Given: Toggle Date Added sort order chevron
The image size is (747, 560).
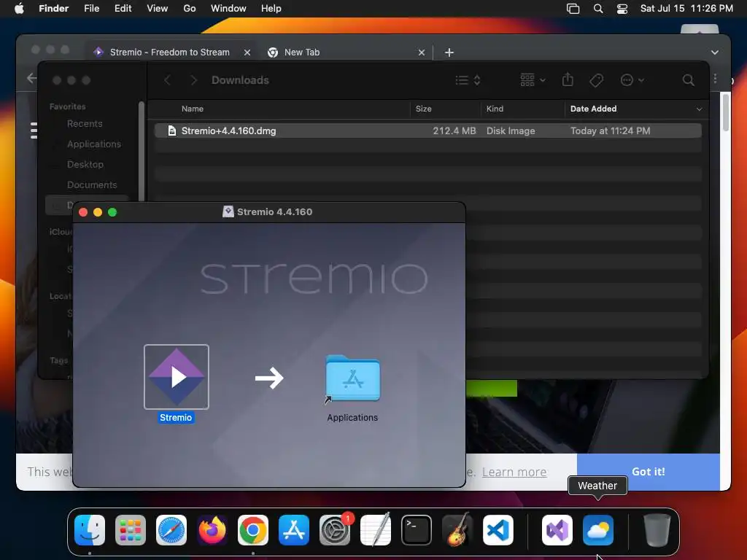Looking at the screenshot, I should [x=699, y=109].
